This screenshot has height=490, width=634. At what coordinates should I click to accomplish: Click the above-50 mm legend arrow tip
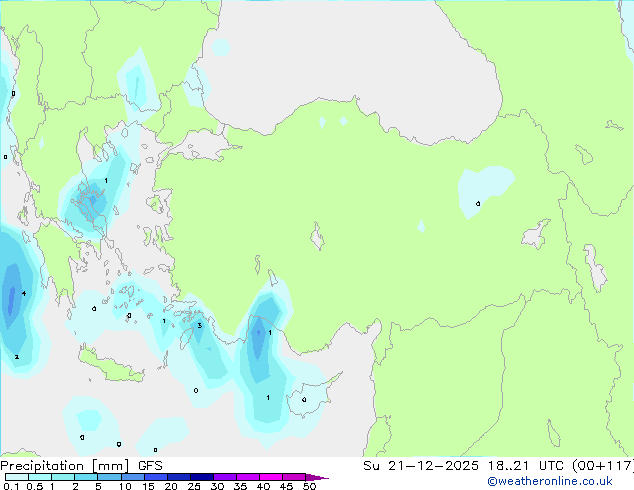pyautogui.click(x=317, y=477)
